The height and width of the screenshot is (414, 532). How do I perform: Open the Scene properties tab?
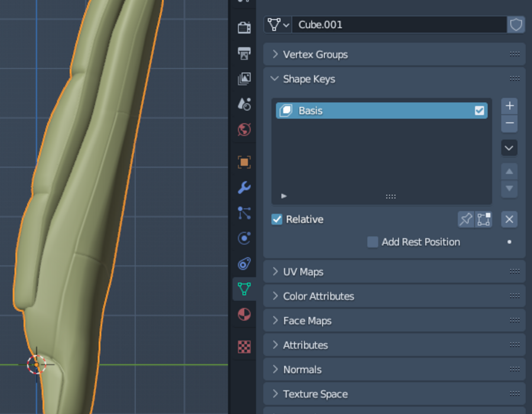coord(244,104)
